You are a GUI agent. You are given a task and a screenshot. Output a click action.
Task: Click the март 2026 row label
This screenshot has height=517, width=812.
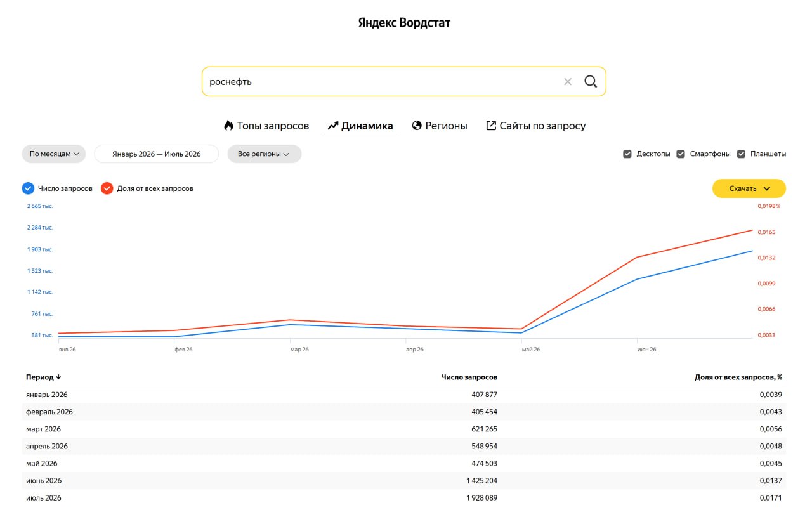43,429
